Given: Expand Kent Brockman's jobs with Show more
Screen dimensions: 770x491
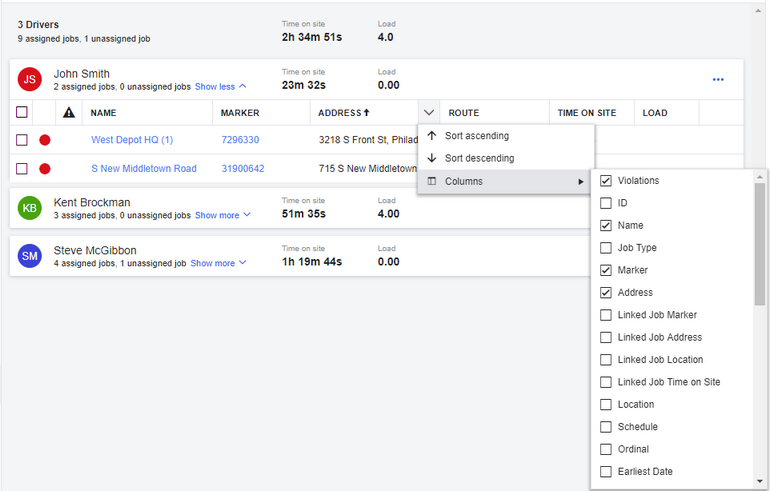Looking at the screenshot, I should coord(222,215).
